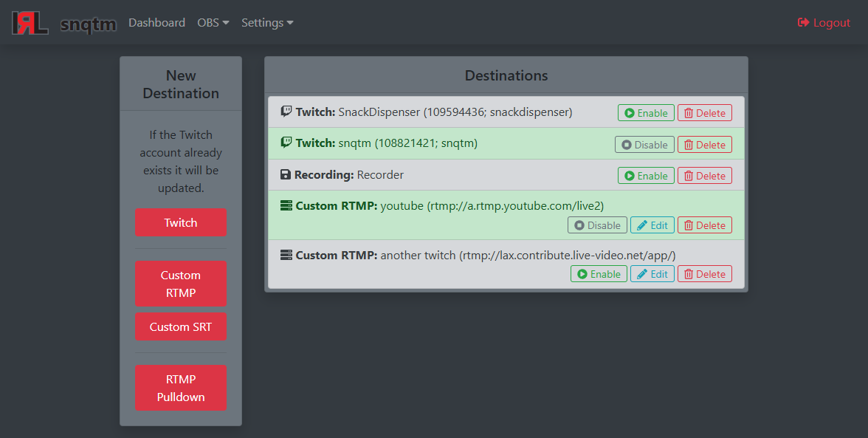Click the IRL logo in navbar
The height and width of the screenshot is (438, 868).
point(30,23)
